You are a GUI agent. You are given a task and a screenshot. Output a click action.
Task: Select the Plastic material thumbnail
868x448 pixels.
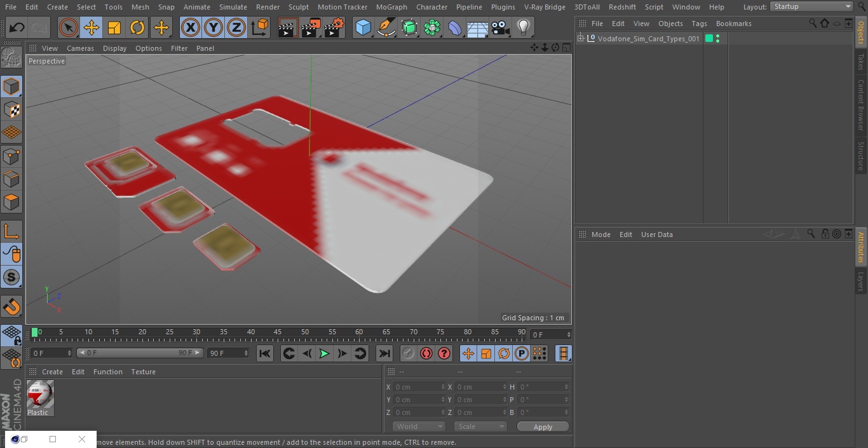[x=40, y=394]
